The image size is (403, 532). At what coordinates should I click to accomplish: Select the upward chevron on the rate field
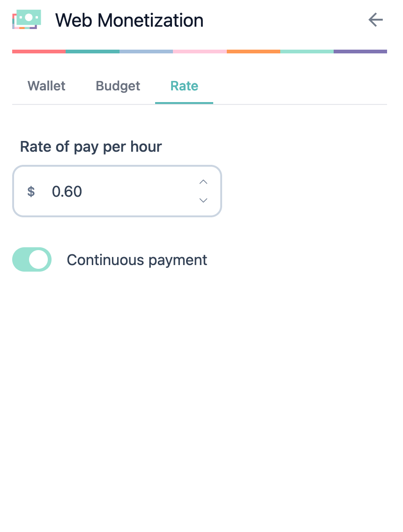203,182
